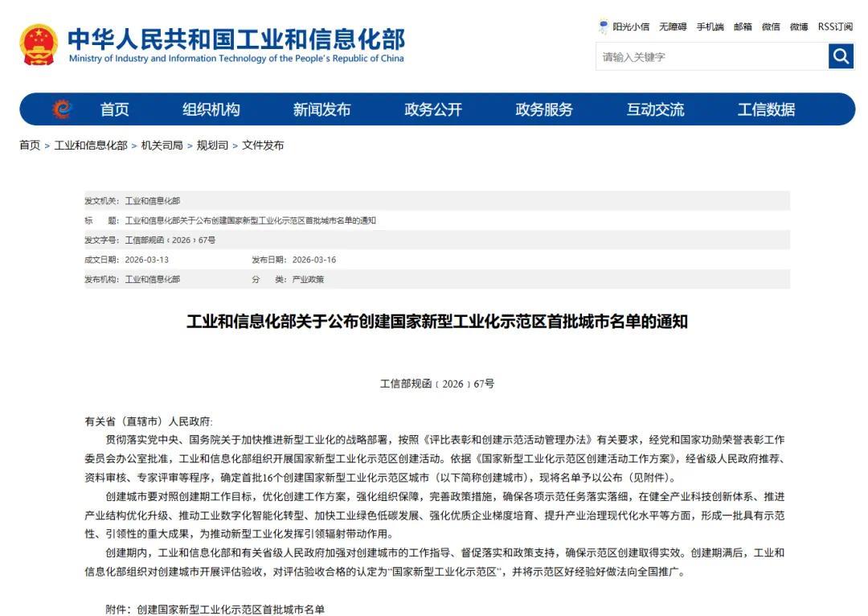Click the 无障碍 accessibility link
The width and height of the screenshot is (868, 616).
[x=673, y=27]
